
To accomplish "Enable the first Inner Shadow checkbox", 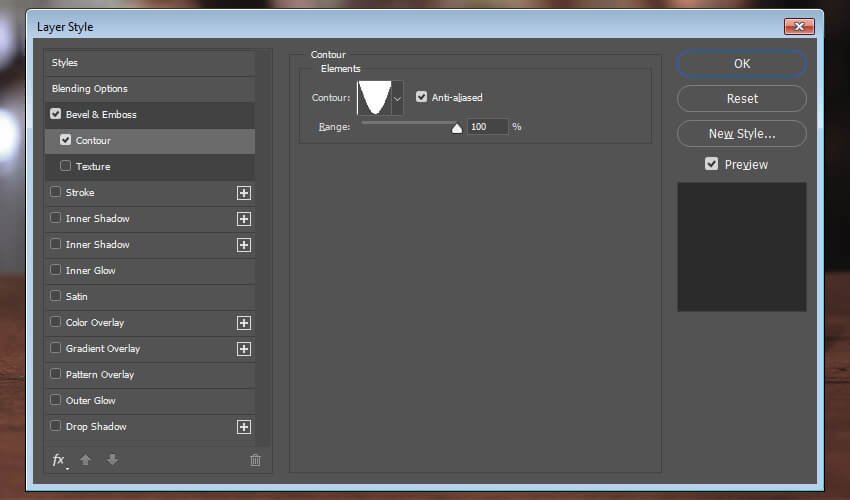I will (x=55, y=217).
